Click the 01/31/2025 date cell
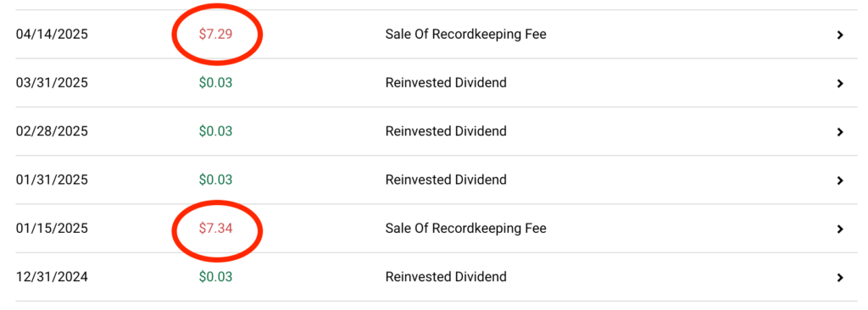This screenshot has width=868, height=310. [52, 180]
